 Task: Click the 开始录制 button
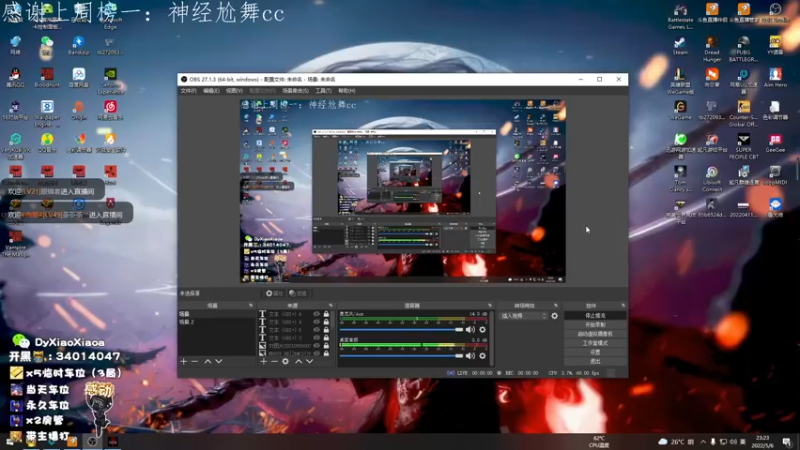point(595,325)
